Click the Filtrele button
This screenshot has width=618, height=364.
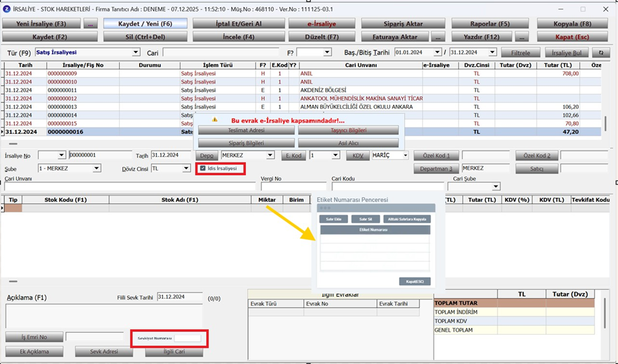521,53
